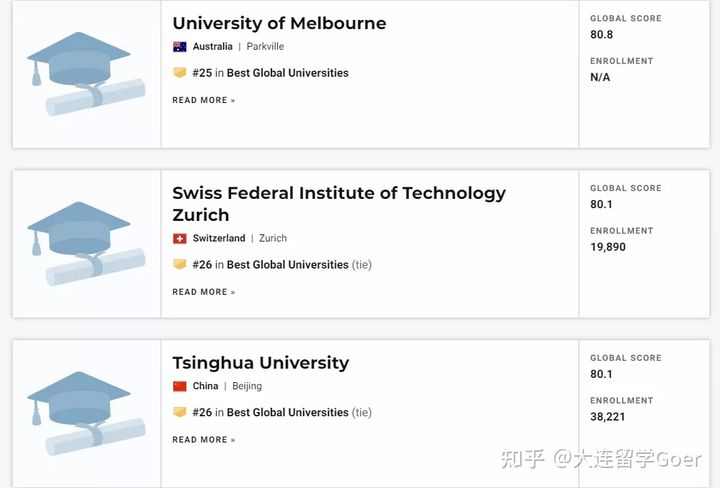Viewport: 720px width, 488px height.
Task: Click Read More under Swiss Federal Institute
Action: coord(203,292)
